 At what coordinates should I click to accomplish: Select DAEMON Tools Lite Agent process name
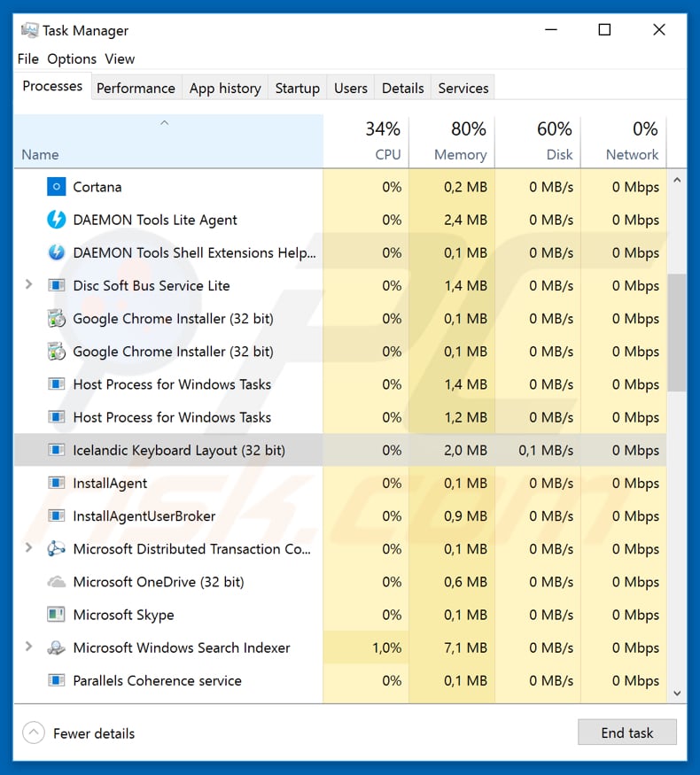point(155,220)
